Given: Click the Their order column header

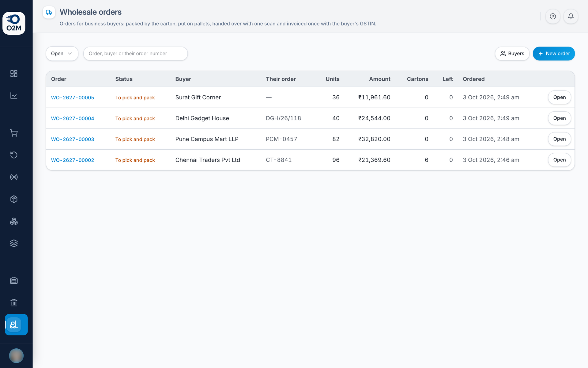Looking at the screenshot, I should point(281,79).
